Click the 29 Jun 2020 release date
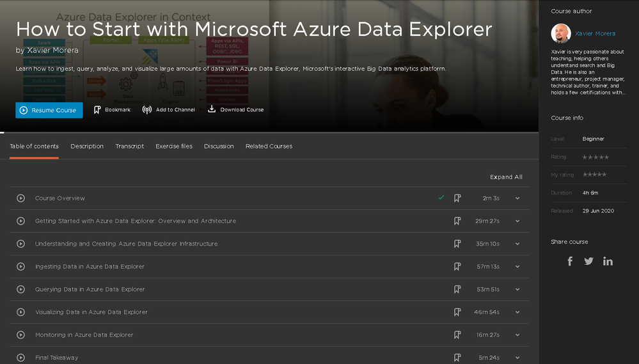 598,210
